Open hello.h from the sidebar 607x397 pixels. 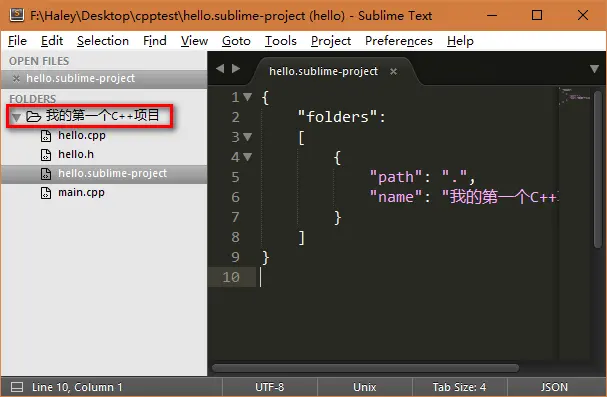pyautogui.click(x=76, y=154)
